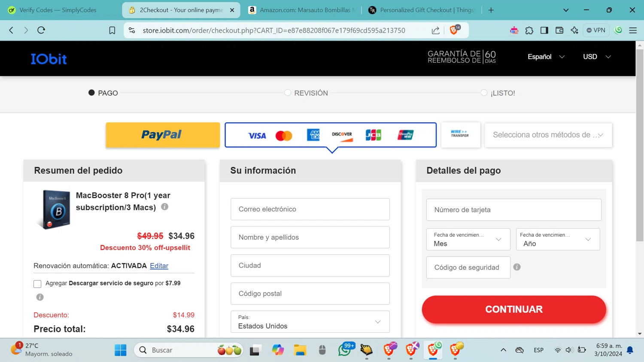Viewport: 644px width, 362px height.
Task: Open WhatsApp from taskbar
Action: point(345,350)
